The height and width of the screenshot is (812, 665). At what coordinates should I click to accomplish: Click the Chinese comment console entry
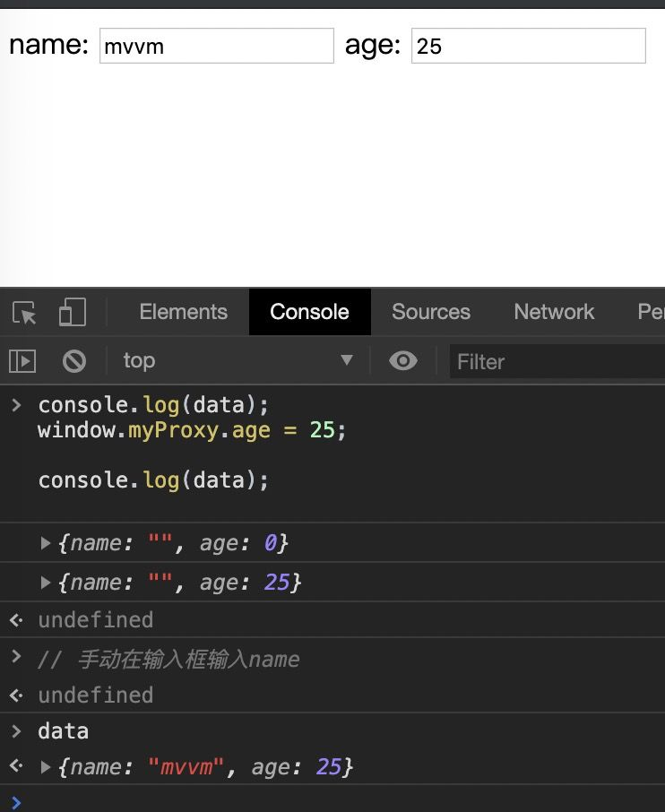click(168, 660)
